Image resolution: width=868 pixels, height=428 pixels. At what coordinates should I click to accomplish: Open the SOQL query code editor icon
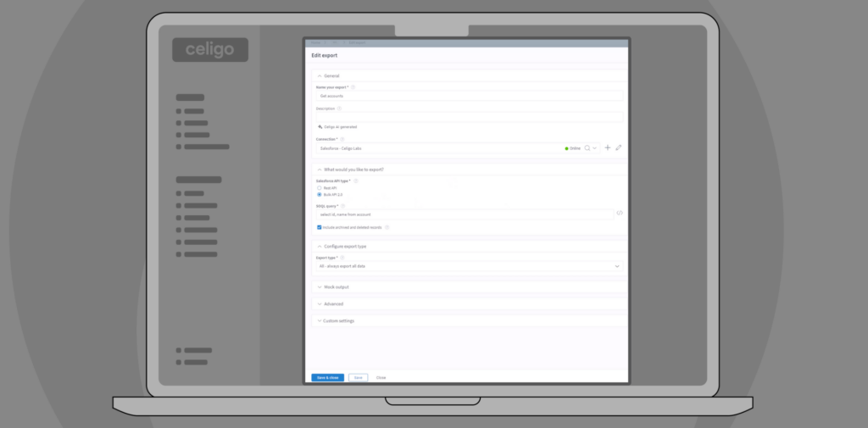(620, 213)
